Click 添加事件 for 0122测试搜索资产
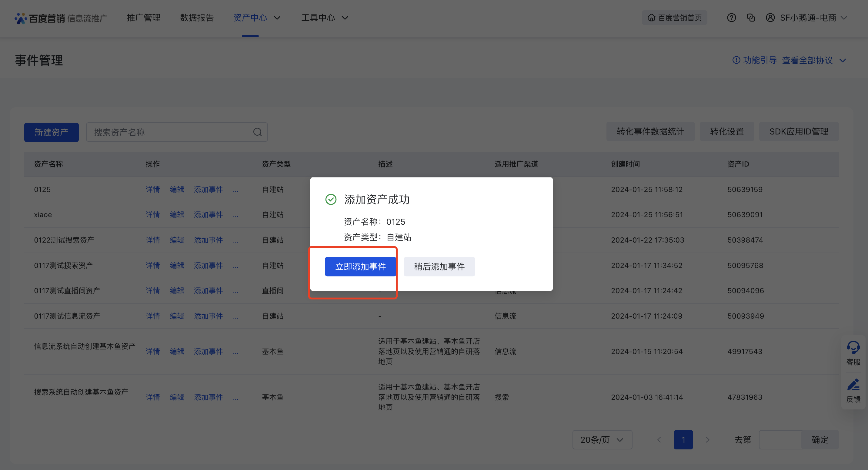 pos(208,240)
